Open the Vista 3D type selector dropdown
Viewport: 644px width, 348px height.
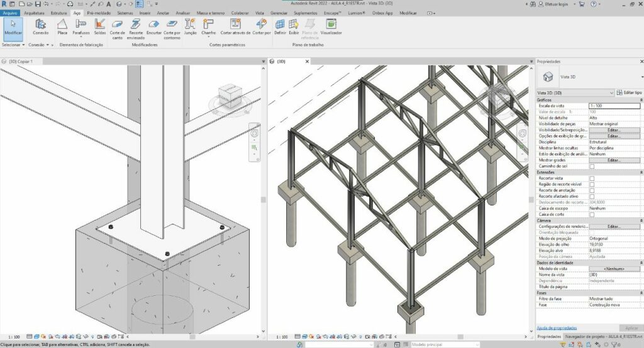tap(641, 77)
